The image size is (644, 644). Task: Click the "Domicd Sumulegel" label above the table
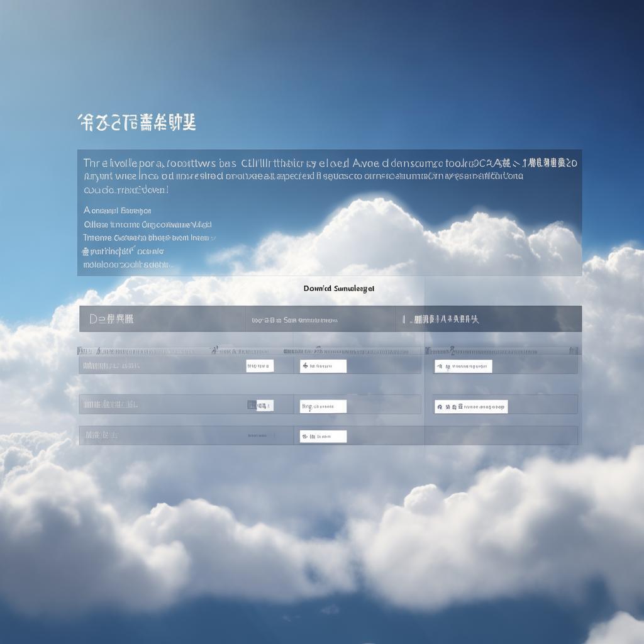pos(338,289)
